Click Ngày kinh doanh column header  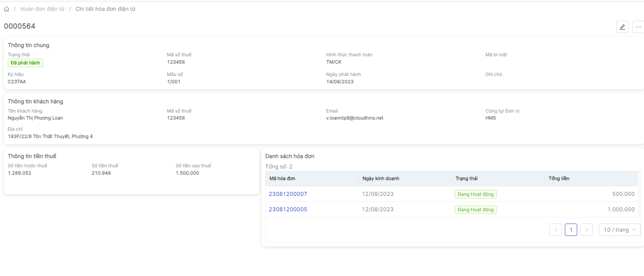coord(381,178)
